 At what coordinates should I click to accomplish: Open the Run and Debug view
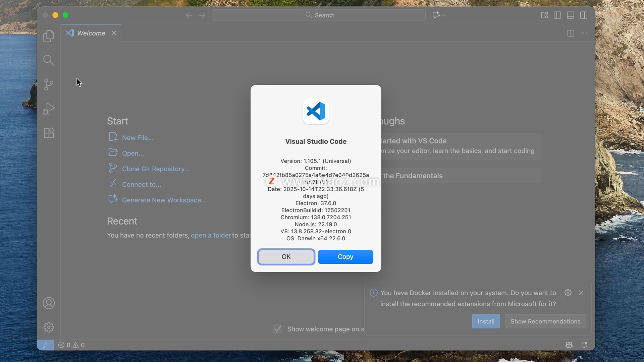pyautogui.click(x=49, y=109)
